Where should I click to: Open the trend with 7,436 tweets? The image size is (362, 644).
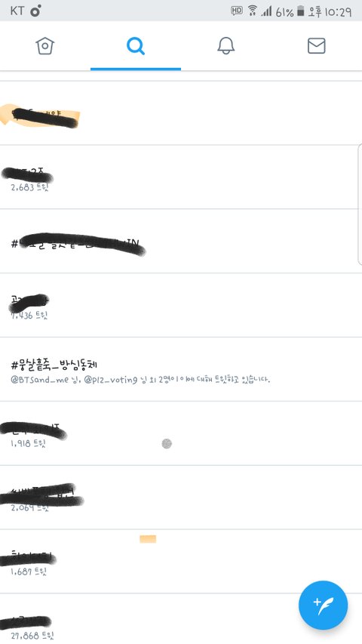coord(181,305)
